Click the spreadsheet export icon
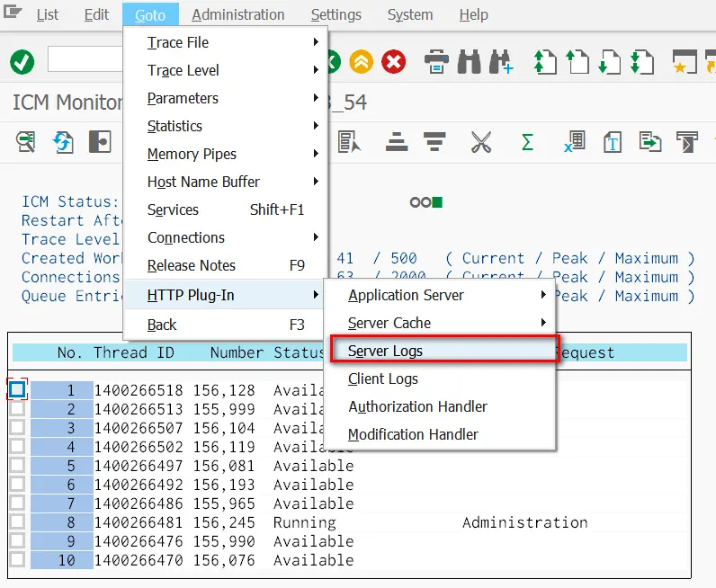The image size is (716, 588). 575,142
